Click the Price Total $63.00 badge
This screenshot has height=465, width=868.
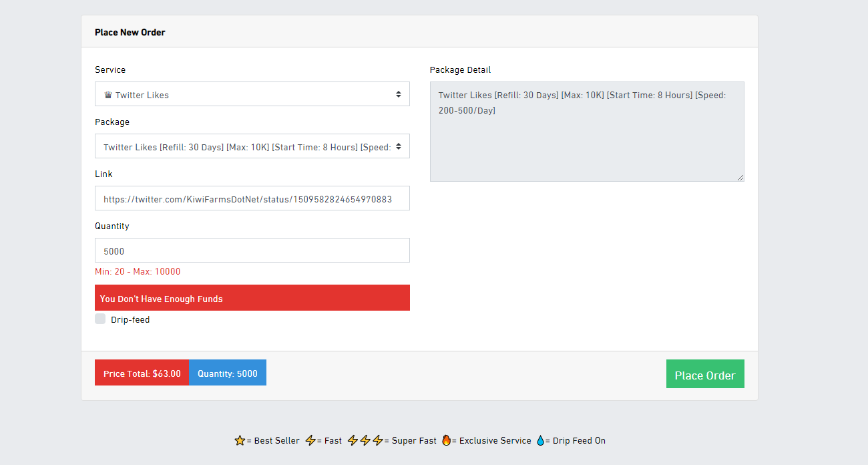click(x=142, y=373)
